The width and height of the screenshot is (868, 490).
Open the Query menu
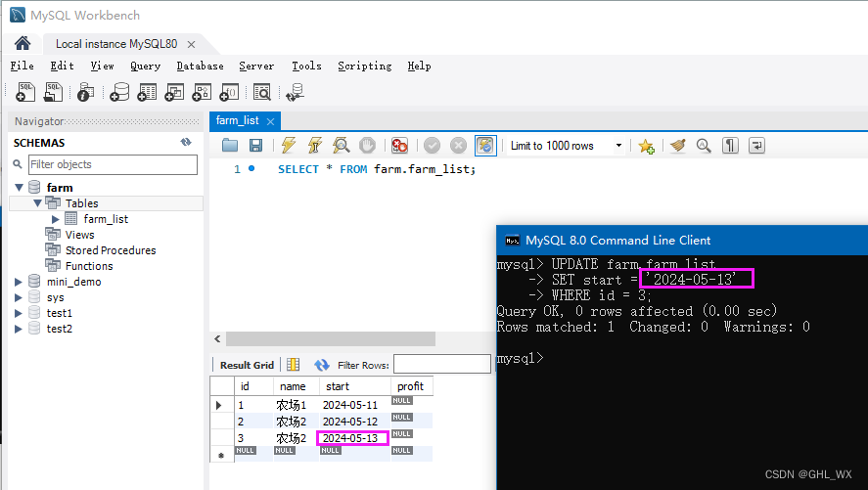coord(145,66)
